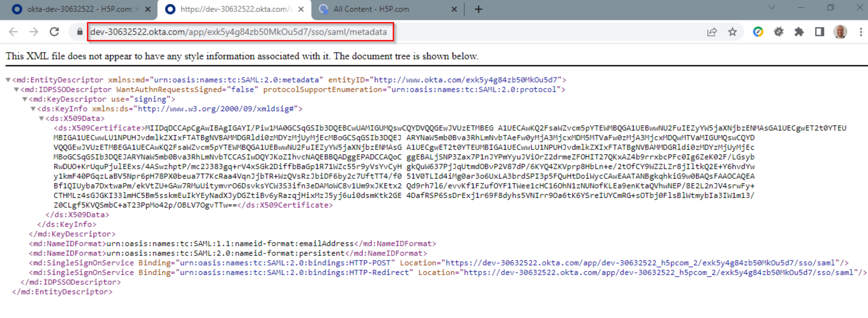This screenshot has width=868, height=318.
Task: Click the XML no style information notice
Action: click(242, 56)
